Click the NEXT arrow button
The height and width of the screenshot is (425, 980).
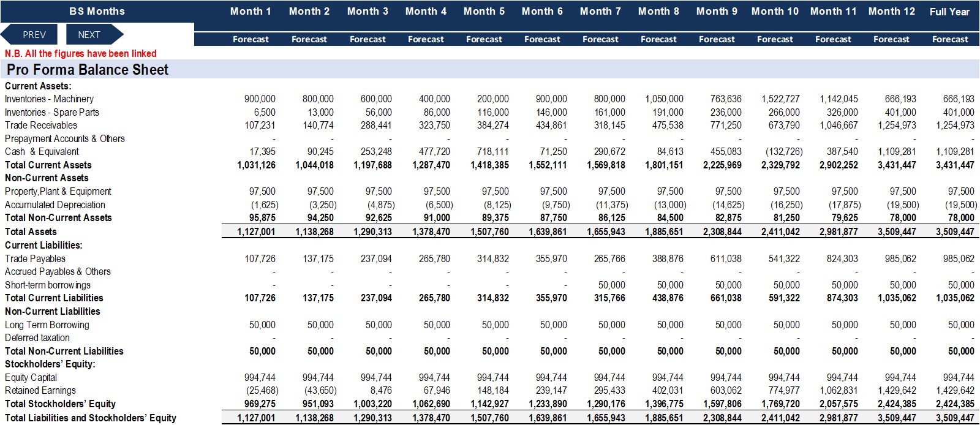pos(94,34)
